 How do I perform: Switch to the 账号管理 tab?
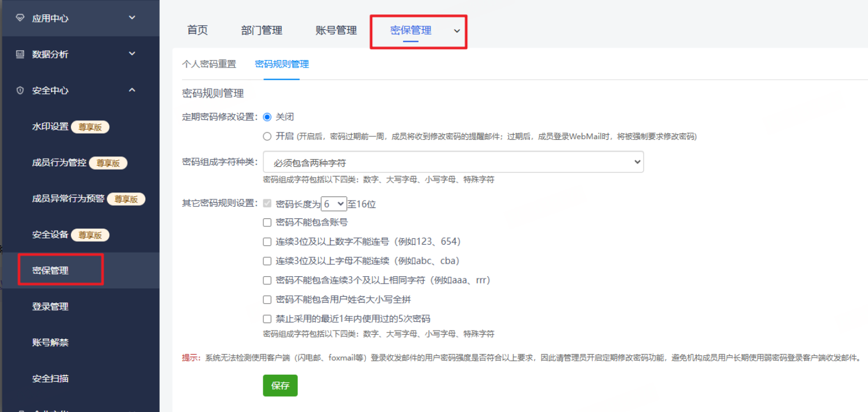pyautogui.click(x=336, y=30)
